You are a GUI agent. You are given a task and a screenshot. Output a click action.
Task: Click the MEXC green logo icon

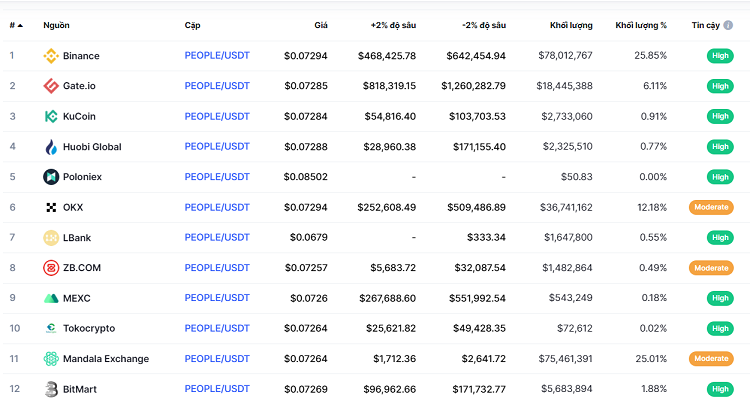pyautogui.click(x=51, y=298)
